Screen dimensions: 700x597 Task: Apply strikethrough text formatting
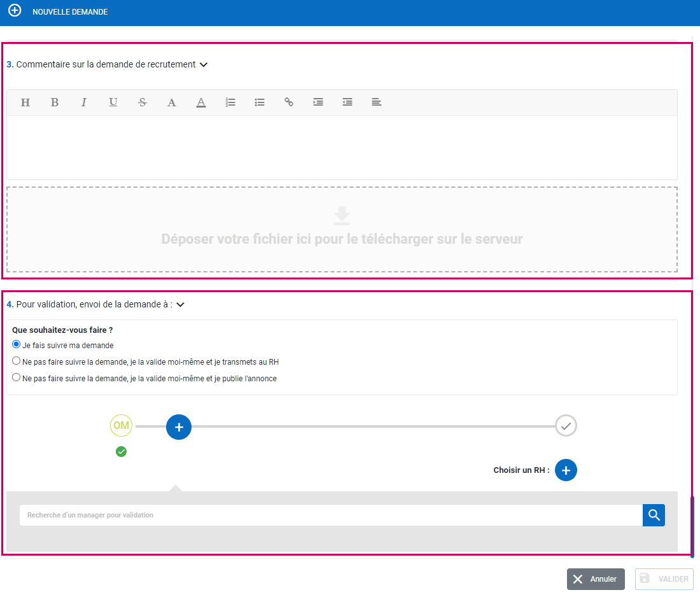pyautogui.click(x=143, y=102)
